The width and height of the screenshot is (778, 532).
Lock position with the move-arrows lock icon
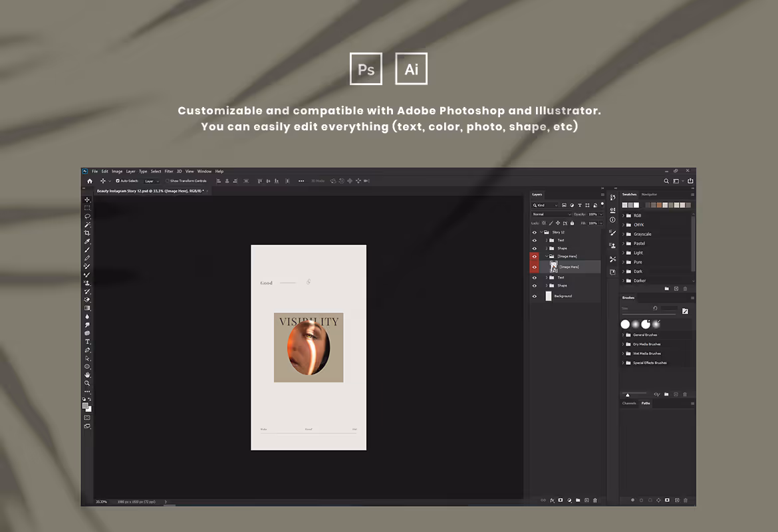[558, 223]
